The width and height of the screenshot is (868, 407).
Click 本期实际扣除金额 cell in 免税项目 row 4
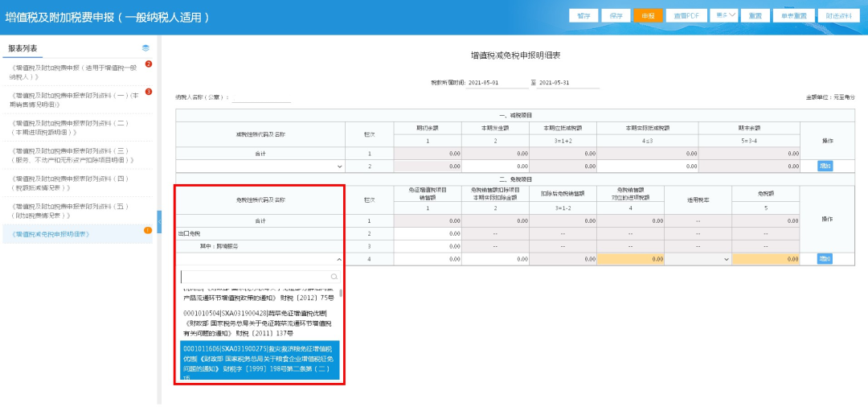(x=495, y=258)
